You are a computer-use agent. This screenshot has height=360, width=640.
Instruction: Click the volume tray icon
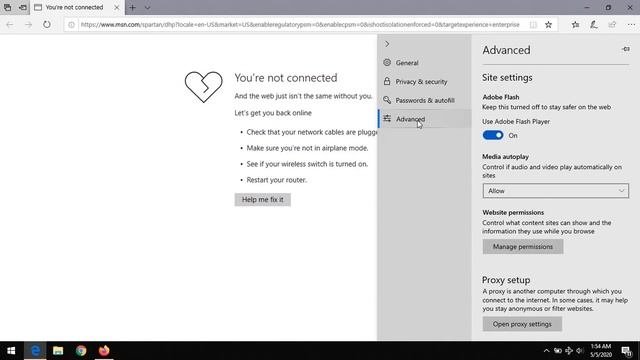click(x=580, y=351)
